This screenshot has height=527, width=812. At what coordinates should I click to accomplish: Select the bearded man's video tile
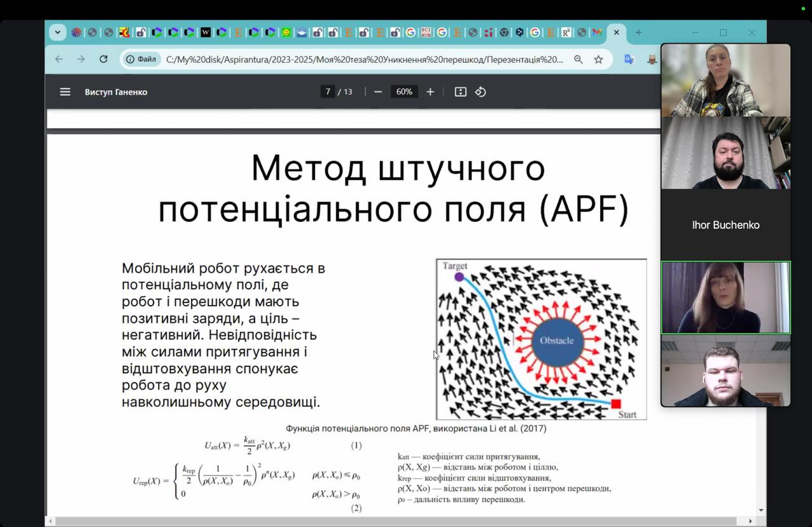tap(726, 153)
